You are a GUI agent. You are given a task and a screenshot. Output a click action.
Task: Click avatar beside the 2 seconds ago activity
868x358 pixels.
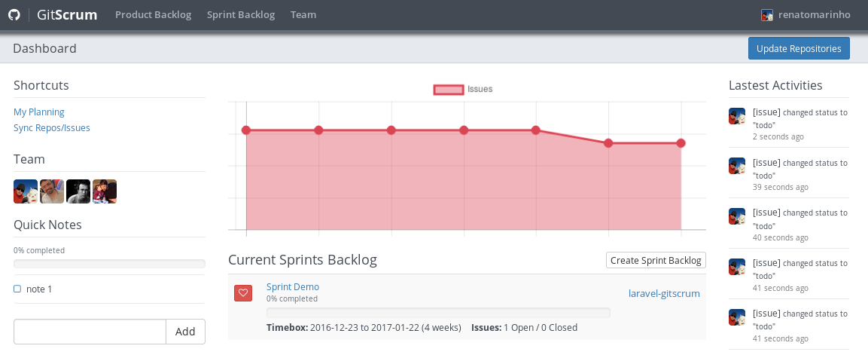click(737, 116)
